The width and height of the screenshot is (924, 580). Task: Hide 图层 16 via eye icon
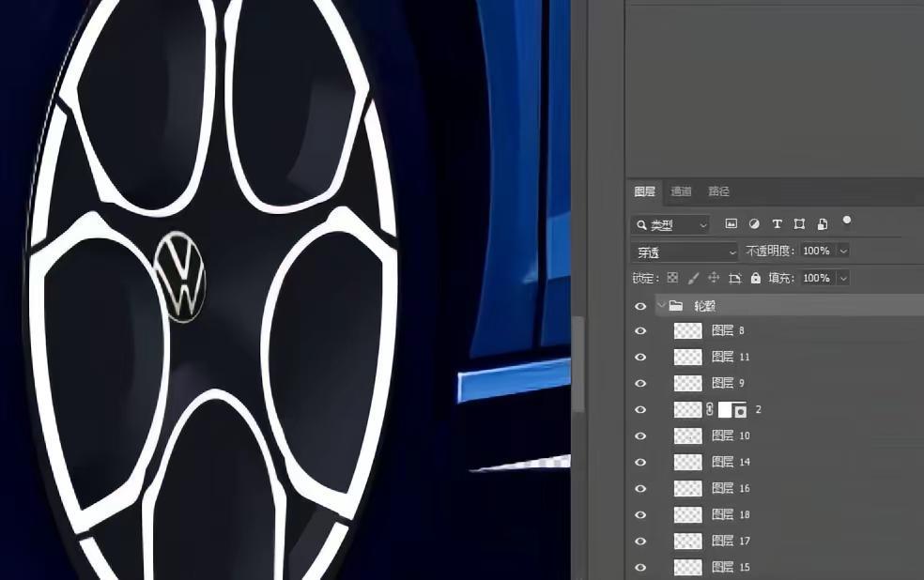tap(640, 489)
